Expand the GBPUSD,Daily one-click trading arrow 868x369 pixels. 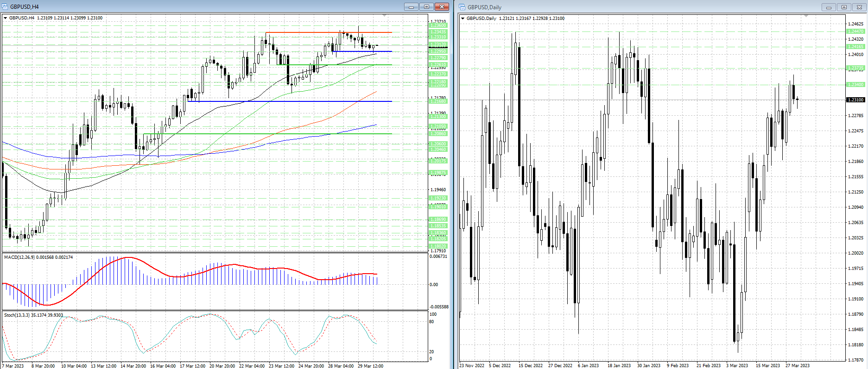(x=463, y=19)
